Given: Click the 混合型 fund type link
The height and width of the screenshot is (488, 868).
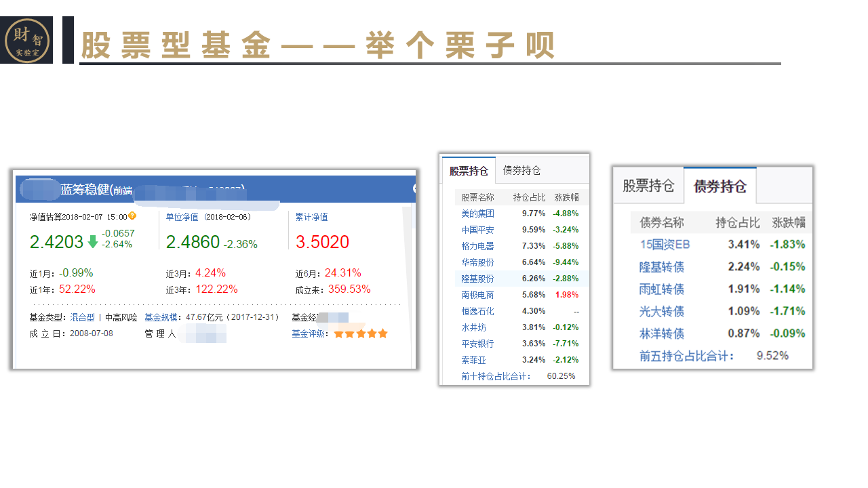Looking at the screenshot, I should [82, 317].
